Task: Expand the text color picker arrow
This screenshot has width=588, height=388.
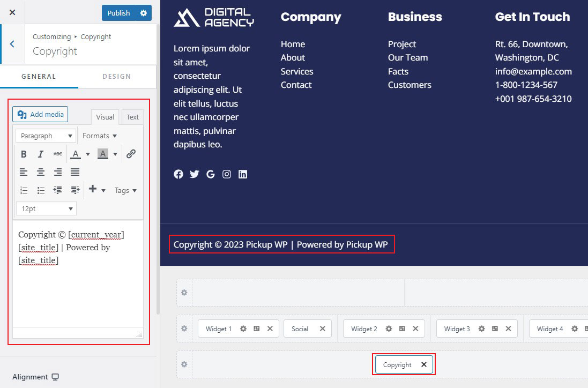Action: point(88,154)
